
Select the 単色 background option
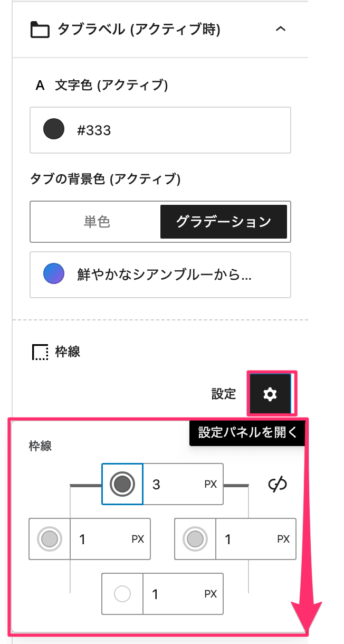click(x=97, y=221)
